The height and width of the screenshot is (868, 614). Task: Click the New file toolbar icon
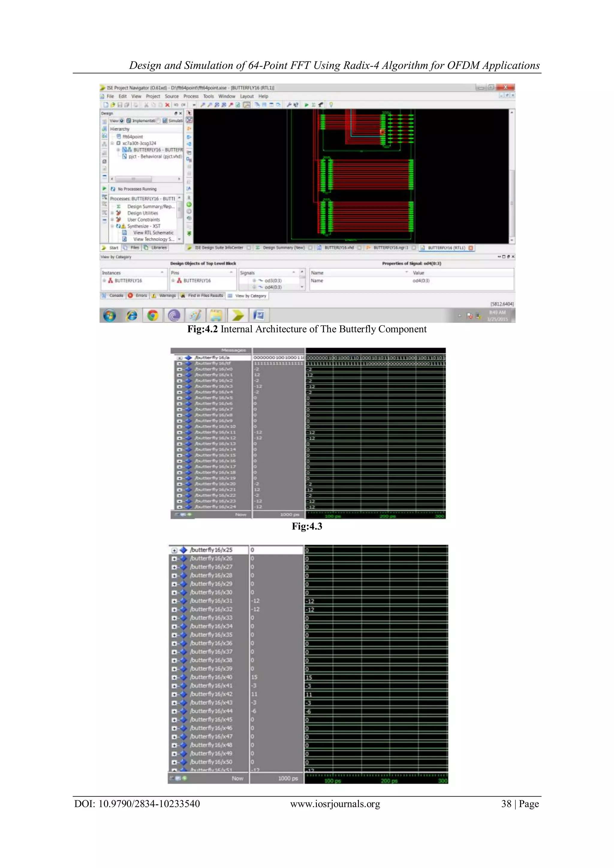pyautogui.click(x=106, y=105)
